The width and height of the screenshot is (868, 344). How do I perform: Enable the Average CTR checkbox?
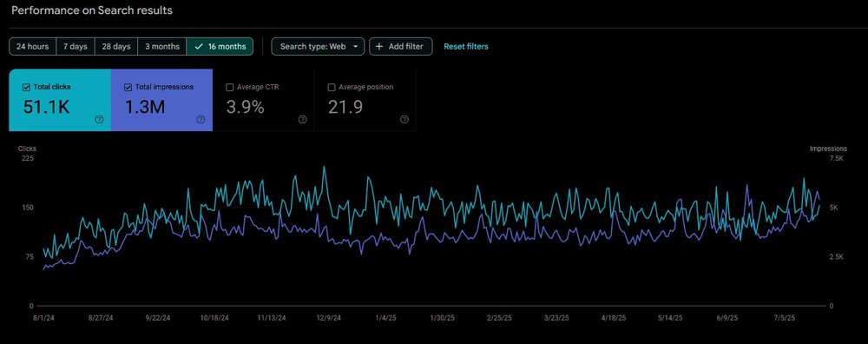230,87
